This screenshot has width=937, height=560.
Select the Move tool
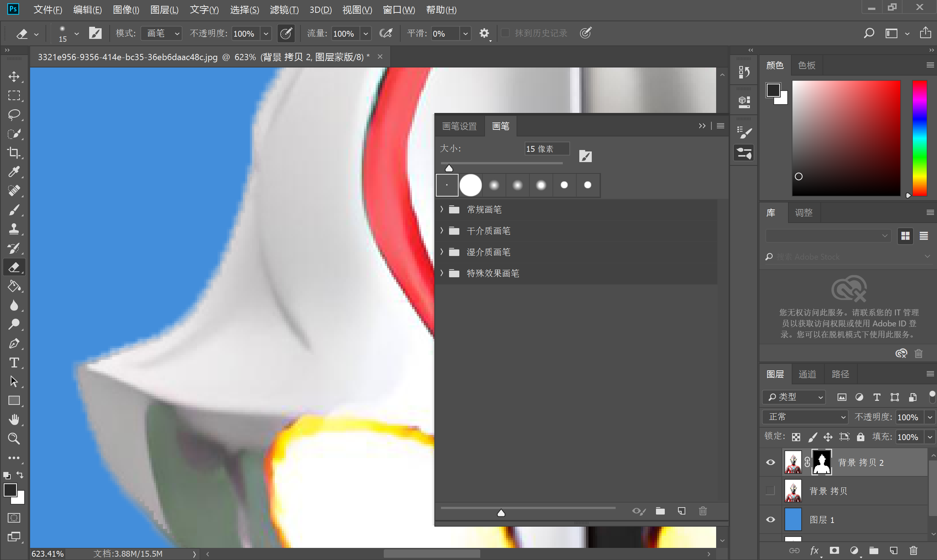coord(14,77)
